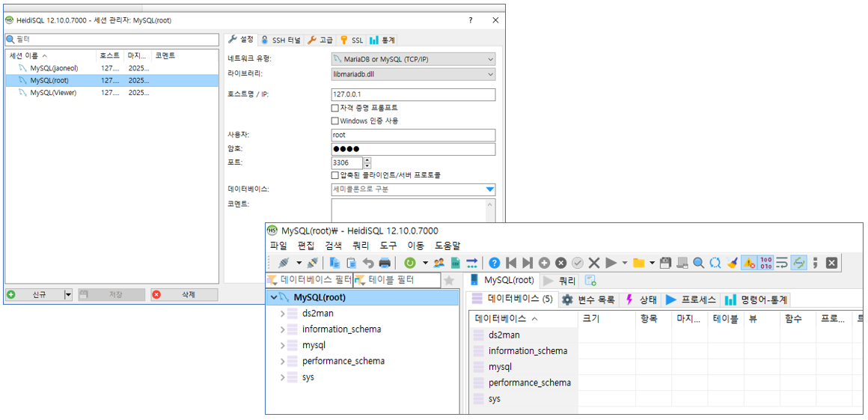Toggle the green link highlighted toolbar button
The width and height of the screenshot is (868, 420).
(x=798, y=263)
